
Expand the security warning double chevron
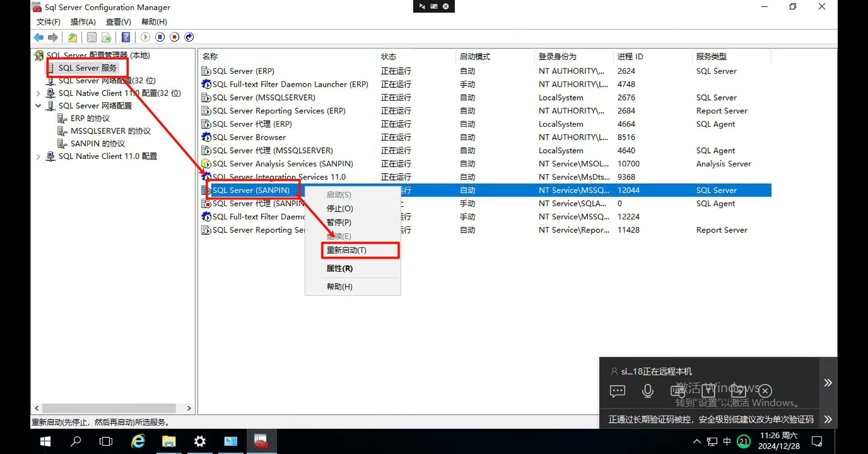[x=828, y=419]
